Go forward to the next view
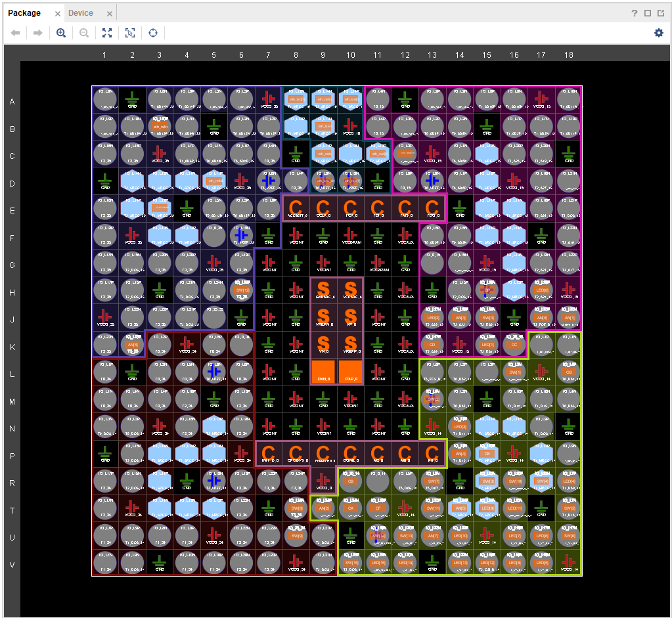This screenshot has width=672, height=618. pos(37,33)
